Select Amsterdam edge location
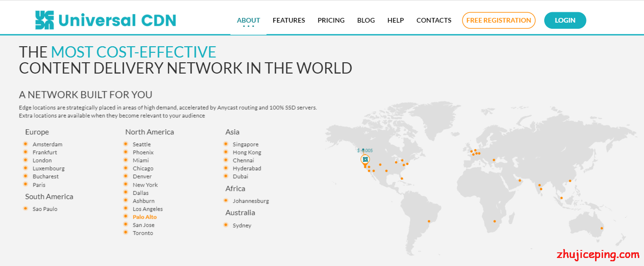644x266 pixels. click(x=48, y=144)
